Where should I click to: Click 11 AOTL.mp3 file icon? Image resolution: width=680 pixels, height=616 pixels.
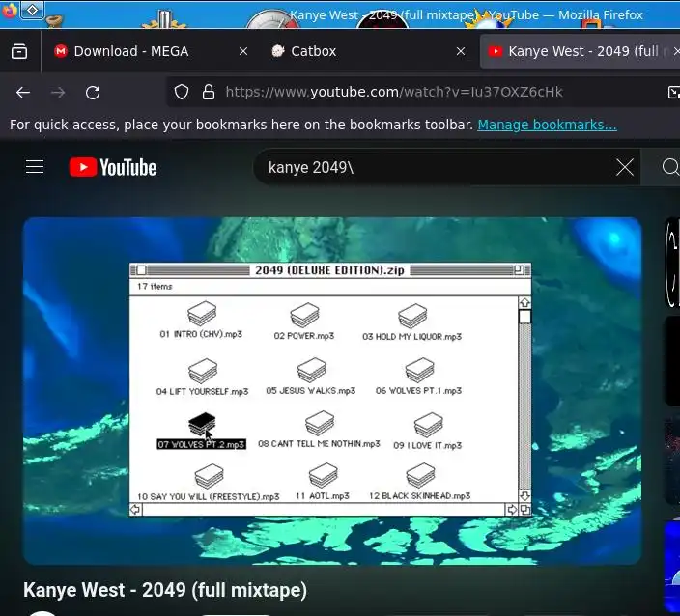(x=323, y=475)
